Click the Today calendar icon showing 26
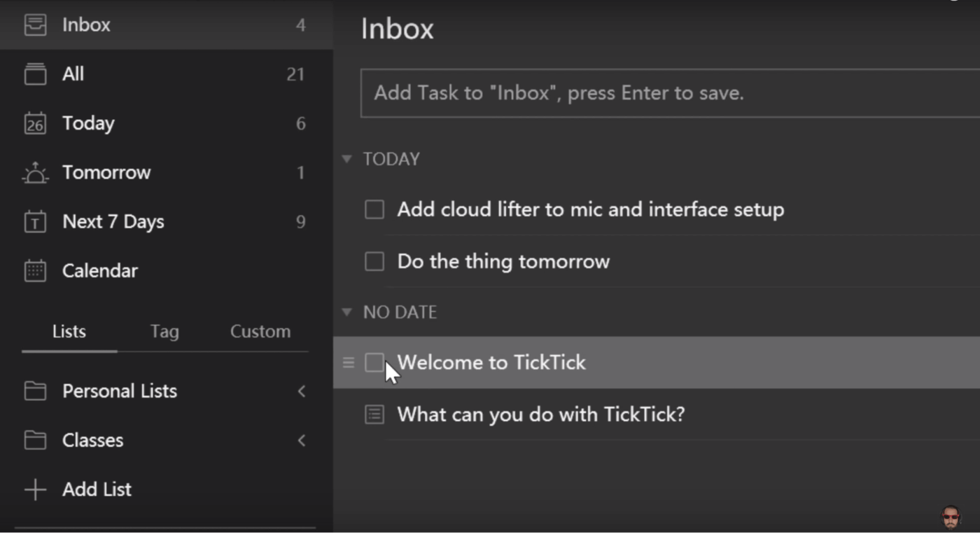 point(35,123)
